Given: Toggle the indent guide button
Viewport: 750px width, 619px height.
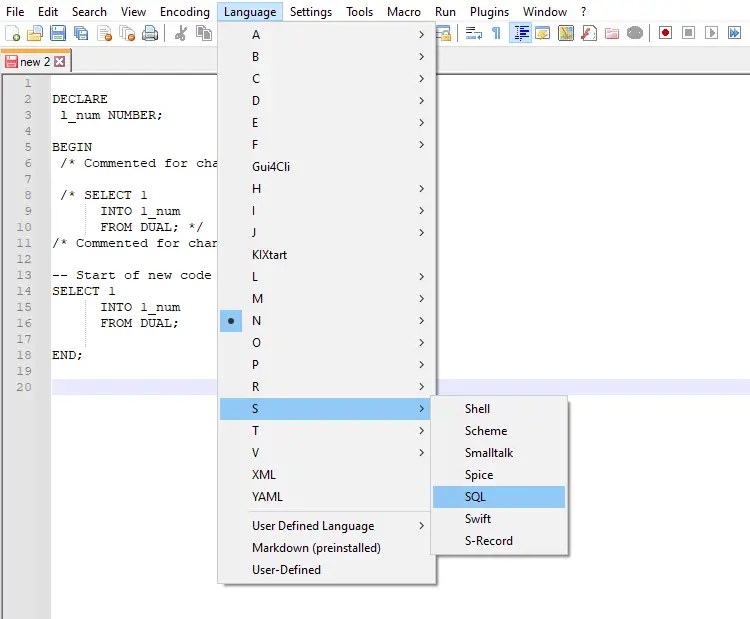Looking at the screenshot, I should [520, 33].
